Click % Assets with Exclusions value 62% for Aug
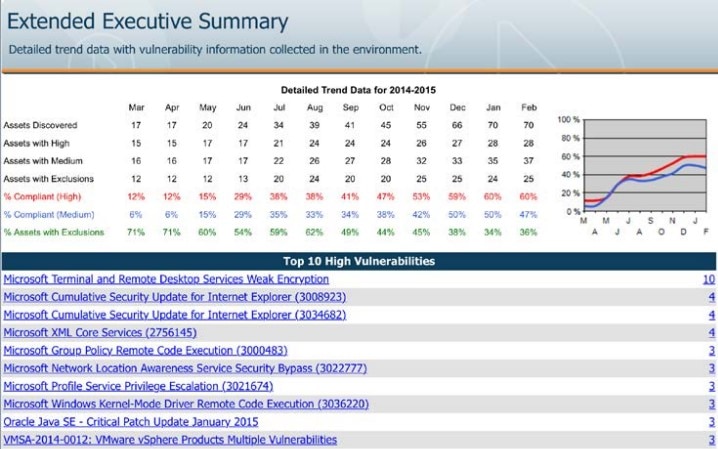 [x=314, y=233]
